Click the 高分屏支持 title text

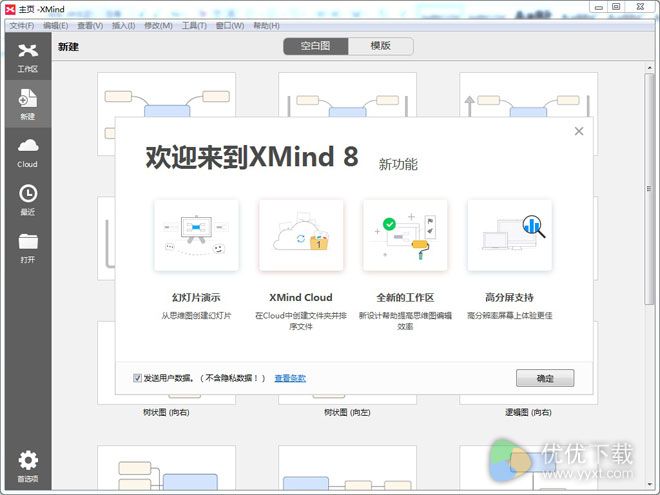pos(509,297)
